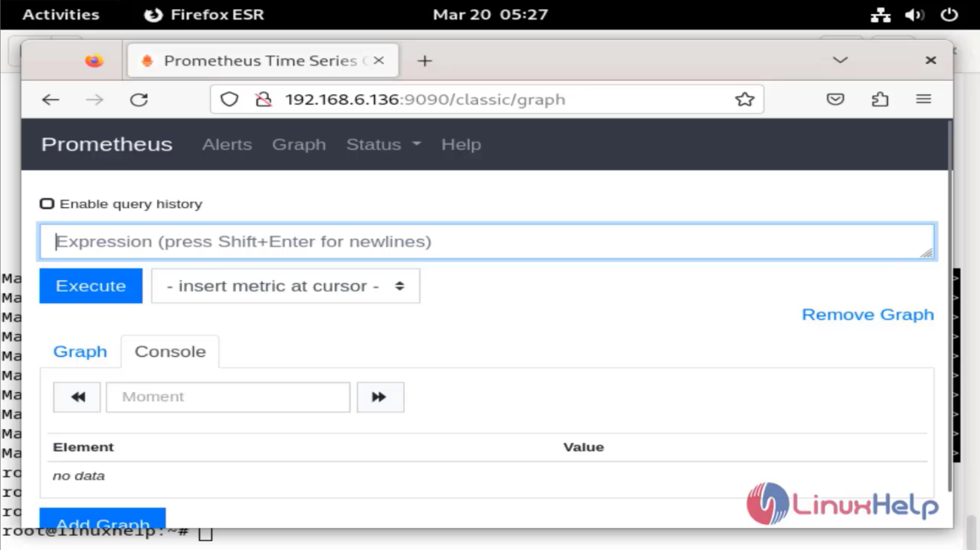Open the Firefox ESR app menu in top bar

coord(204,14)
